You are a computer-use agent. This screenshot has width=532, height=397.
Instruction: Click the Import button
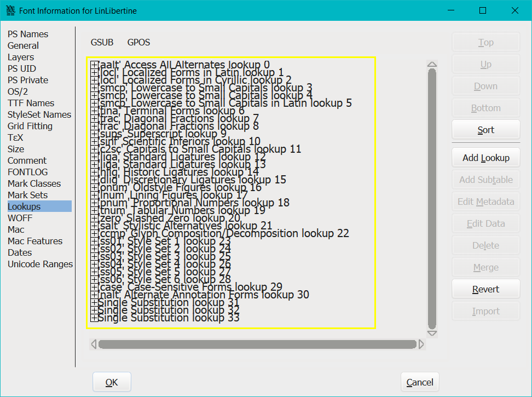pos(486,311)
